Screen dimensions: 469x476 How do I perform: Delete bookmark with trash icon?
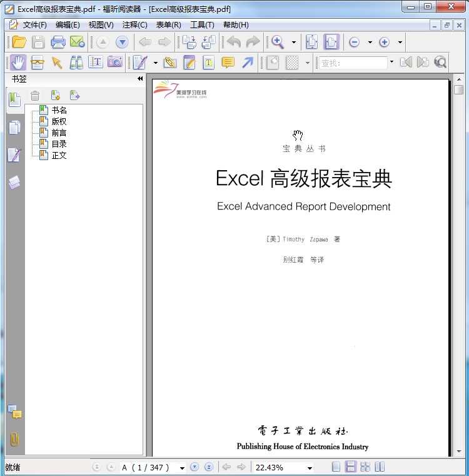tap(35, 96)
